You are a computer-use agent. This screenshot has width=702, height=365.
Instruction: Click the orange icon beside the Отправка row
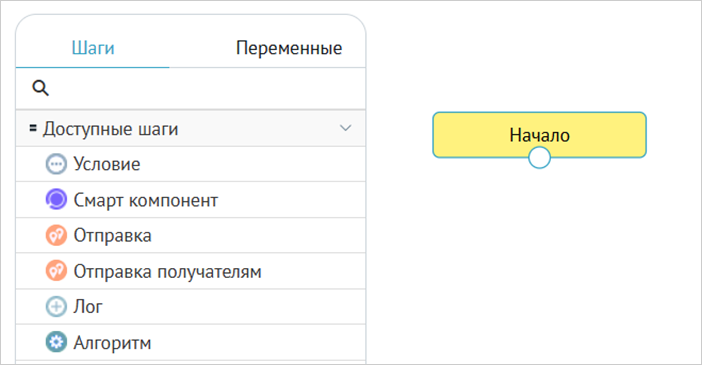click(56, 236)
